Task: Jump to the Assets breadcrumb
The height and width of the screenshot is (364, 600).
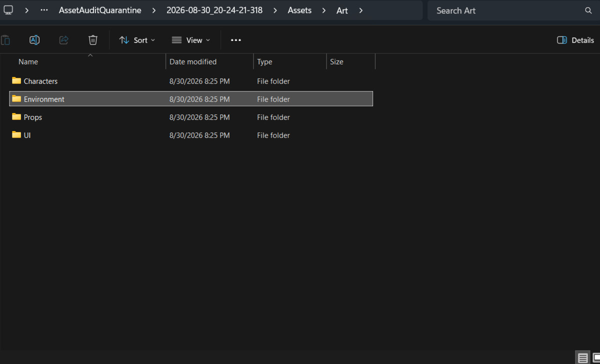Action: [x=299, y=10]
